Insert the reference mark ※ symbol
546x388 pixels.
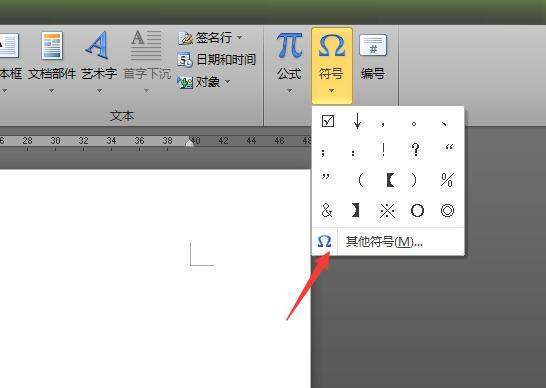click(x=387, y=210)
